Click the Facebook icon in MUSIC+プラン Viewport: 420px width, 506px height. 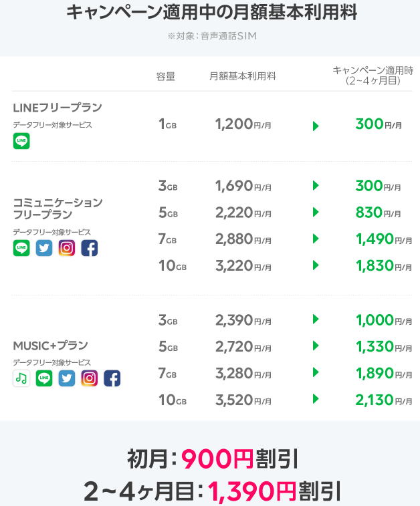click(x=112, y=378)
